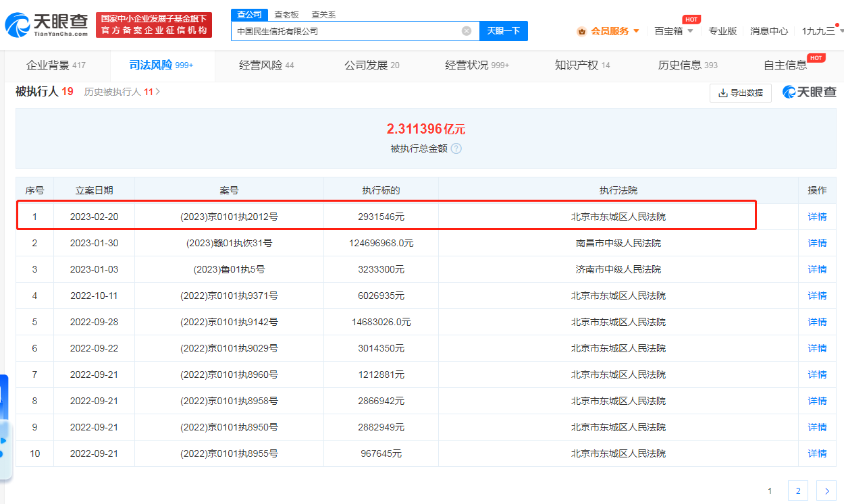Click the floating side widget on left edge

(x=5, y=426)
